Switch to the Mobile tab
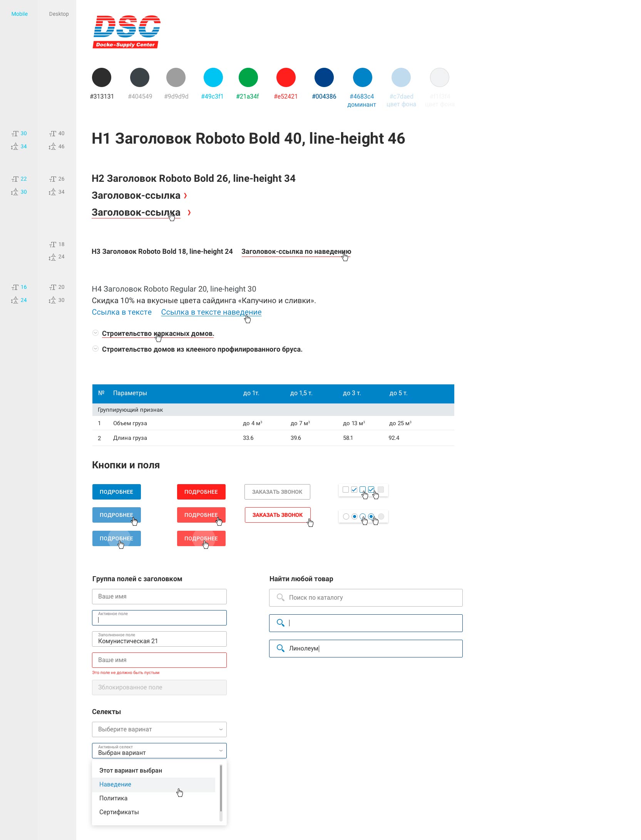641x840 pixels. click(x=20, y=14)
